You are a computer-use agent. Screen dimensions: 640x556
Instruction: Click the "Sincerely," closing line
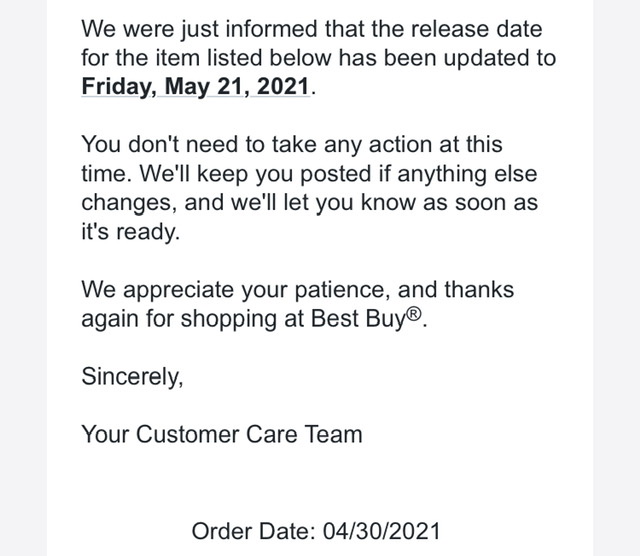[133, 377]
